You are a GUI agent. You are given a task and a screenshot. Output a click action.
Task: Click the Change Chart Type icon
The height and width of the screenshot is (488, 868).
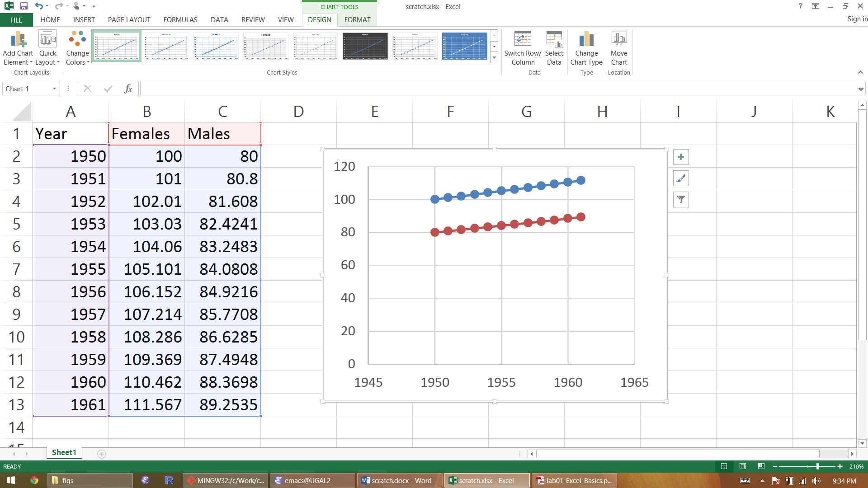[x=586, y=48]
